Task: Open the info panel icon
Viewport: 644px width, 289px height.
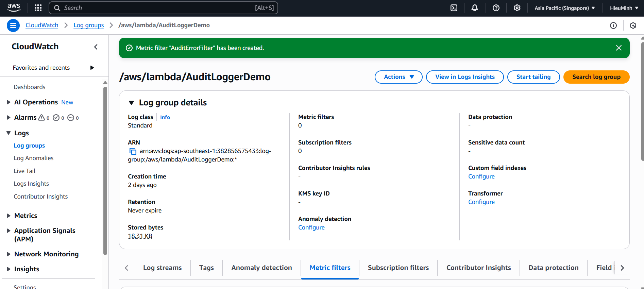Action: [x=613, y=26]
